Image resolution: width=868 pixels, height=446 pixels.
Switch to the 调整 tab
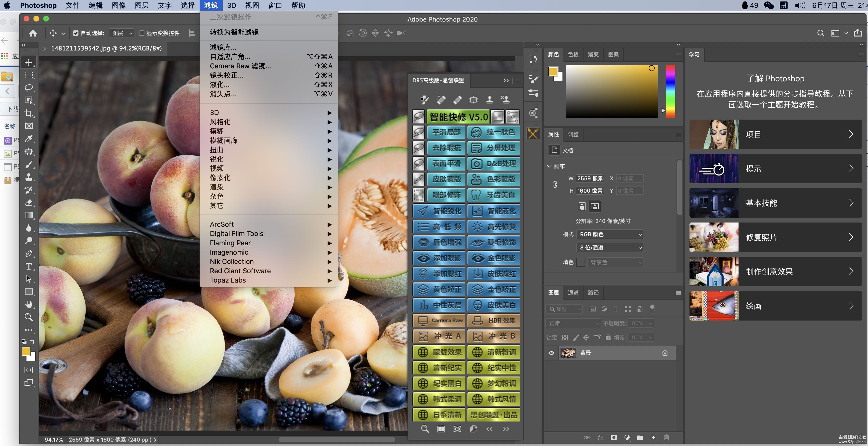(573, 134)
